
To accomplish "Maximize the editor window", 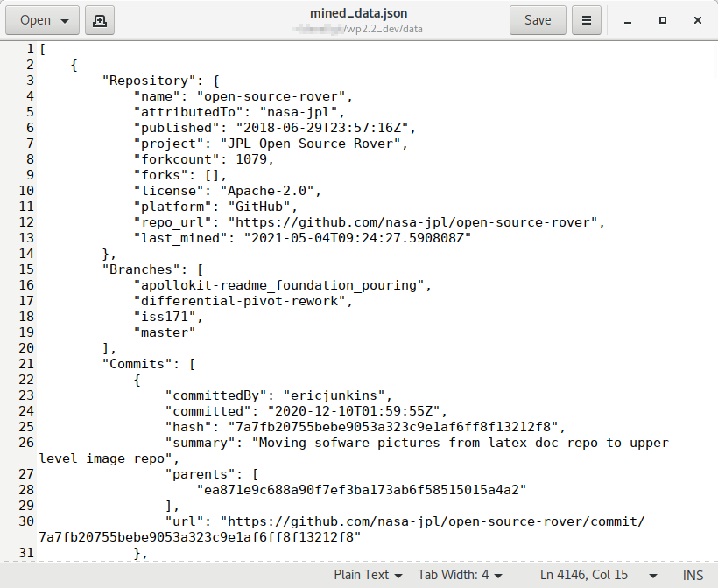I will pyautogui.click(x=663, y=20).
